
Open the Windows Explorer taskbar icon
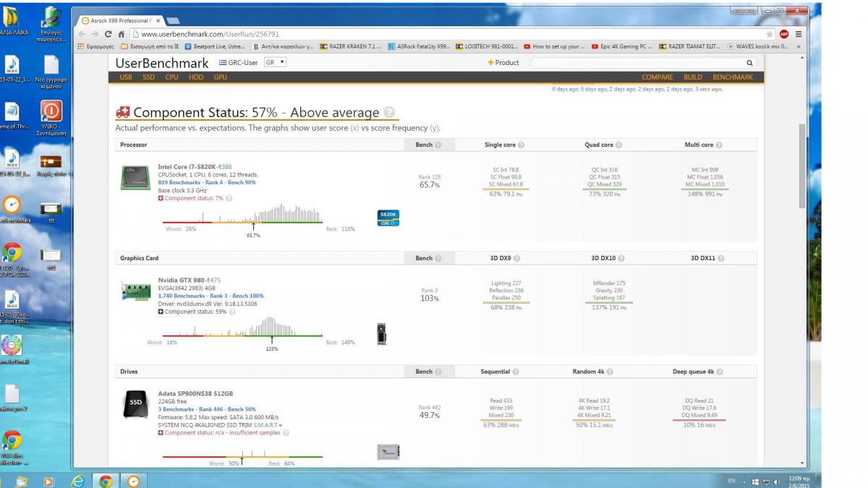pyautogui.click(x=22, y=481)
